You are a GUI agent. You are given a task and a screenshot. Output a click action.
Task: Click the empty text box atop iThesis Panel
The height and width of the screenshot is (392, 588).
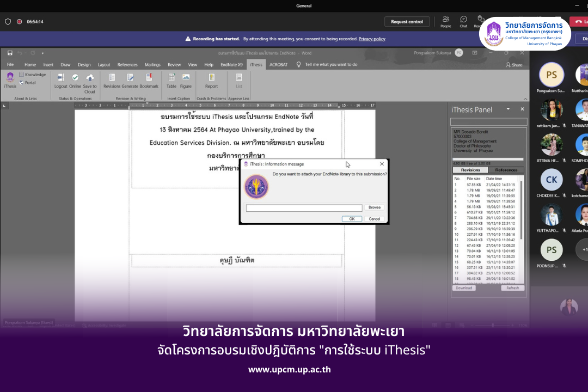pos(488,122)
